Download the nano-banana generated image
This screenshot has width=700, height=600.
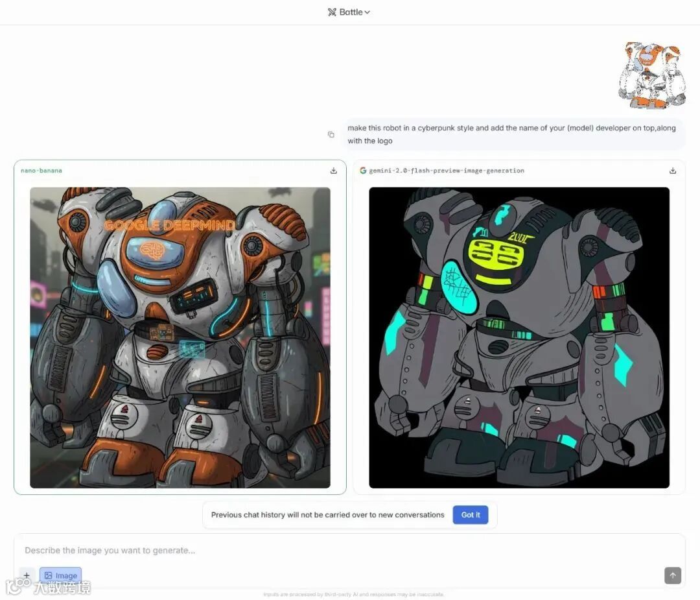click(x=334, y=171)
